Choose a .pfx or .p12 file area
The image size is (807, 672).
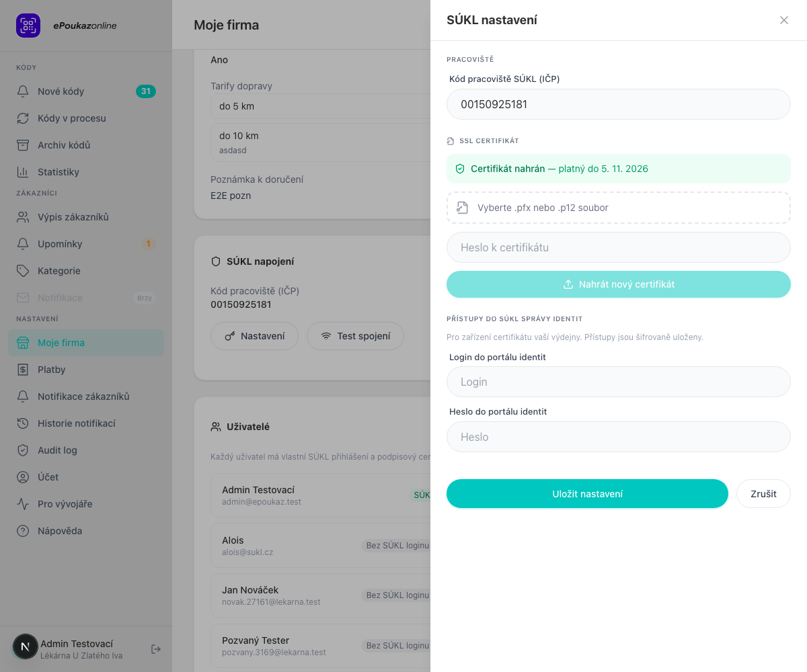point(619,208)
